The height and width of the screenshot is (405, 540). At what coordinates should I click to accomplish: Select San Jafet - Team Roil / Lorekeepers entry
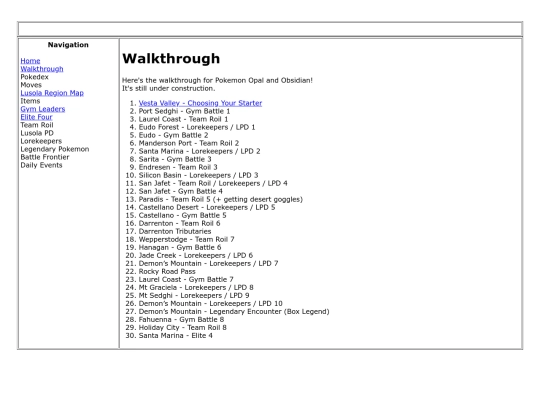pos(213,183)
